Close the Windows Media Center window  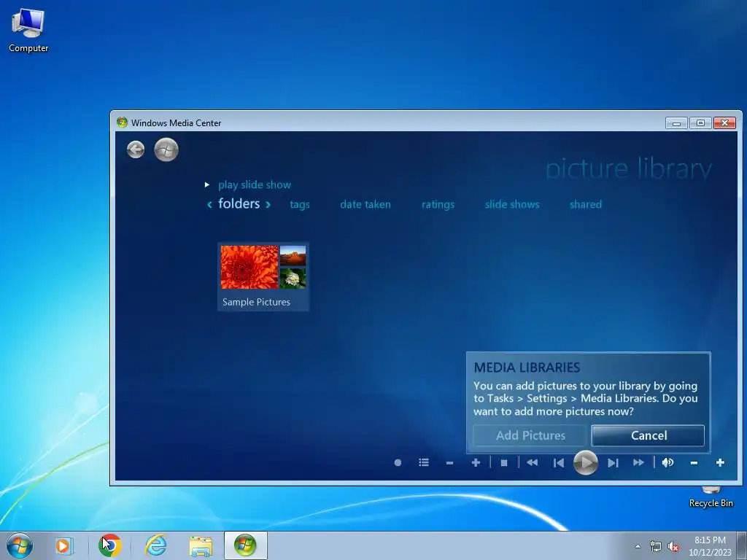(x=724, y=122)
